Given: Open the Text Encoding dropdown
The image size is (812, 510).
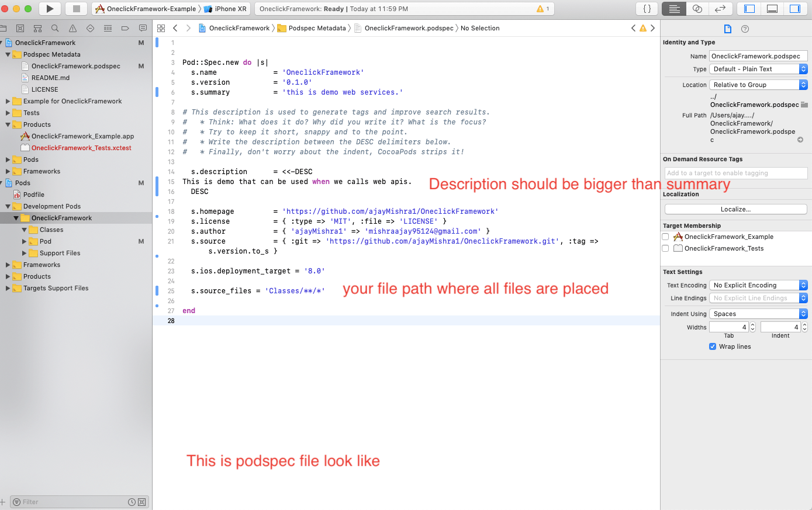Looking at the screenshot, I should click(759, 285).
